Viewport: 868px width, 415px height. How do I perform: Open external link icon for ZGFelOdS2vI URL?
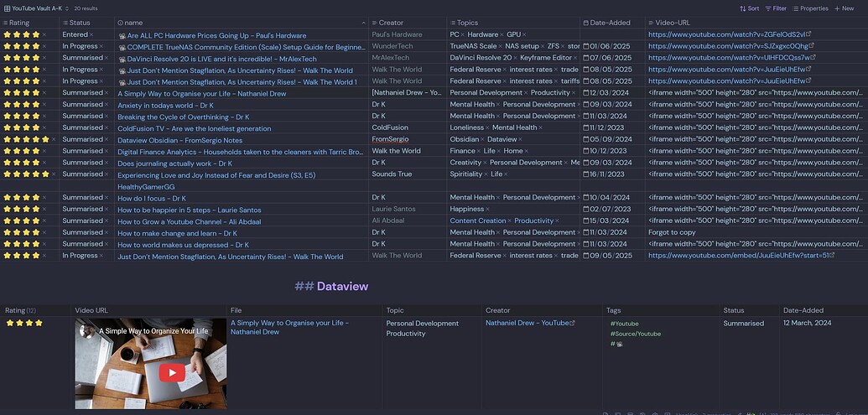pos(808,34)
